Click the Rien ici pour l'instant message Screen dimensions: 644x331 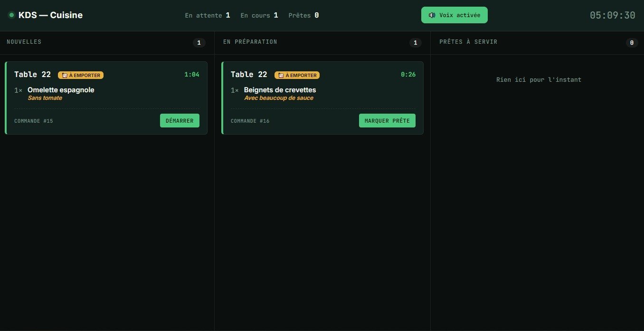pos(539,79)
